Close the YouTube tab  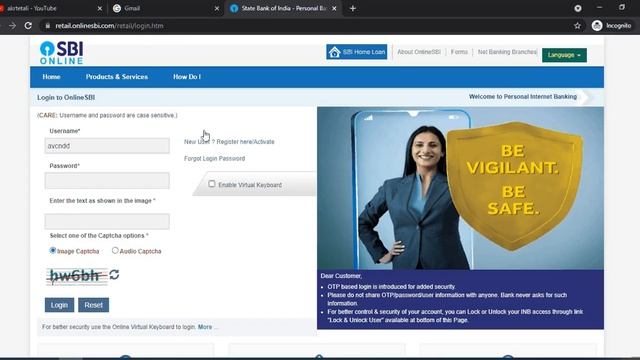click(100, 8)
